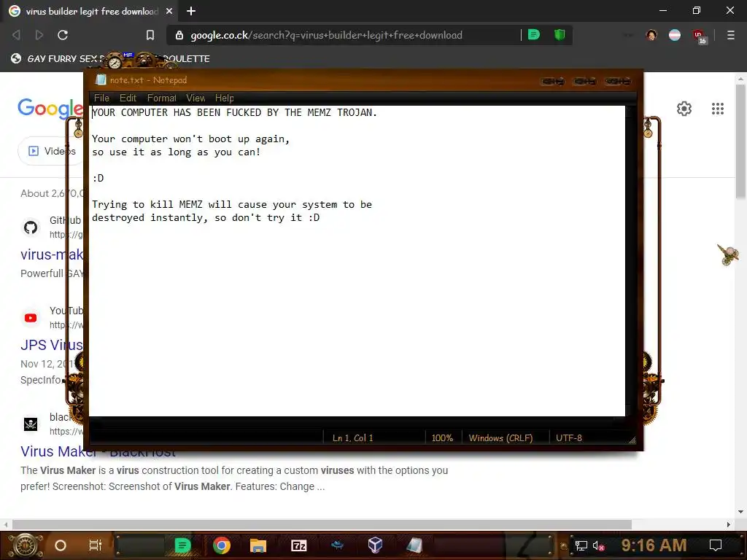Open the profile avatar extension in the browser toolbar

tap(651, 35)
